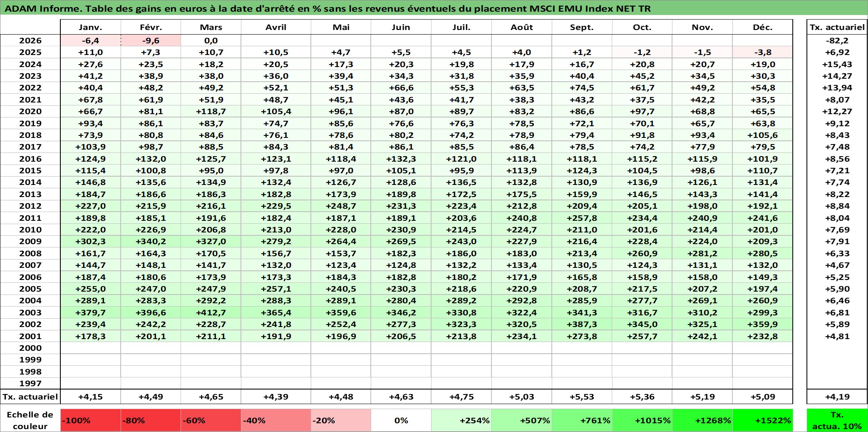Screen dimensions: 868x432
Task: Click the +15,43 actuarial rate for 2024
Action: [x=837, y=64]
